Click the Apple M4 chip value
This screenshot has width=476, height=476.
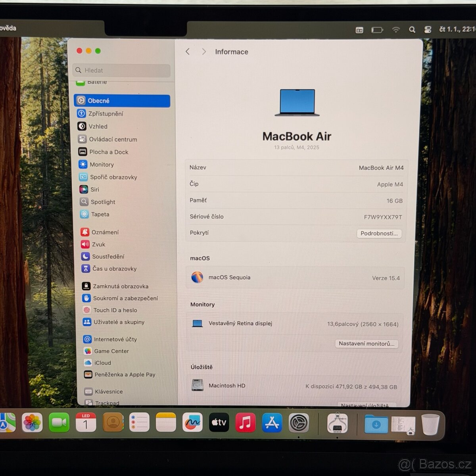point(390,184)
